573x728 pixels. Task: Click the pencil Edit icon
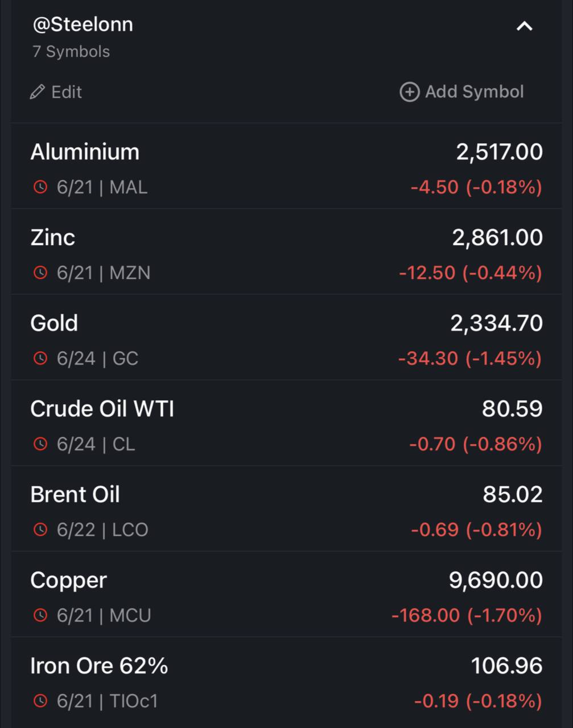pyautogui.click(x=38, y=92)
